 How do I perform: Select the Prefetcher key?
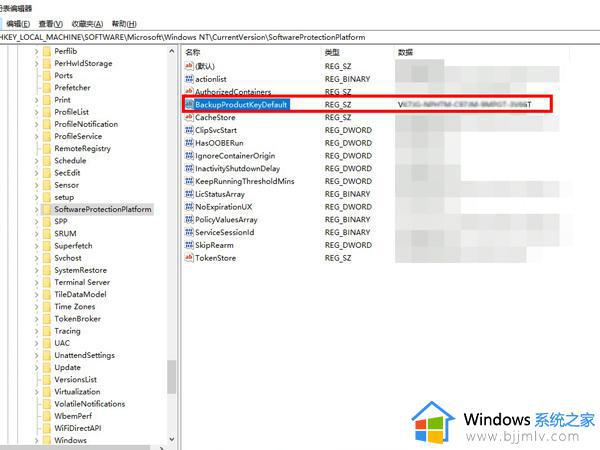(72, 88)
